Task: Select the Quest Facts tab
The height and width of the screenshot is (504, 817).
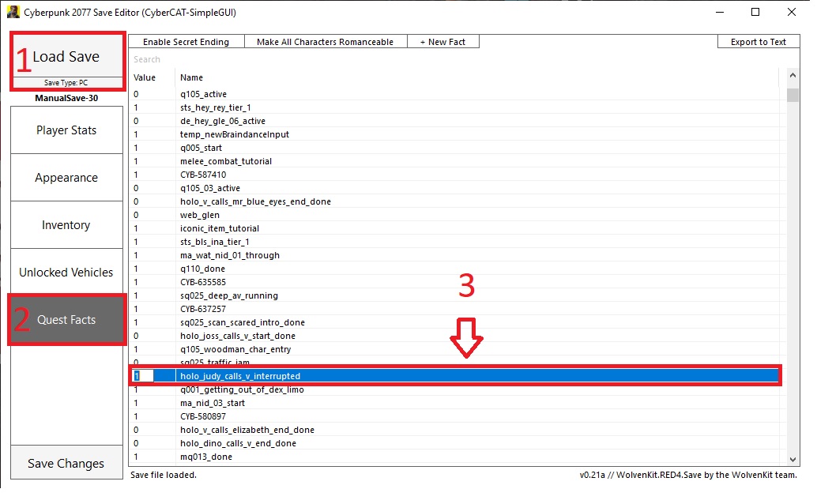Action: (x=66, y=319)
